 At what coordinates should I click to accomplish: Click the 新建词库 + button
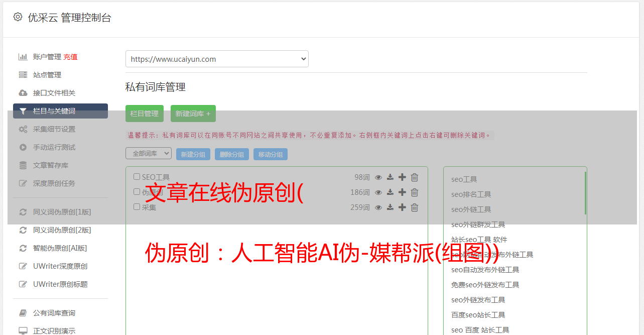coord(193,114)
